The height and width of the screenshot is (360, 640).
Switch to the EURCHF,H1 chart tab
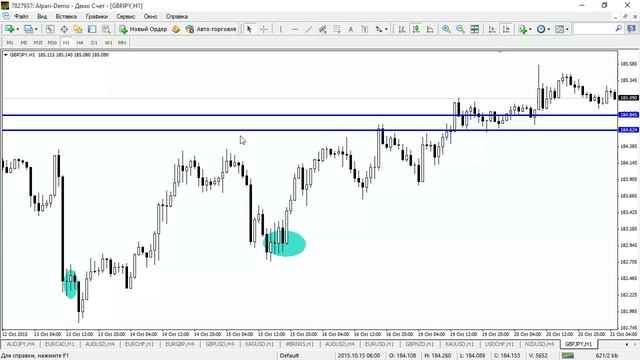[x=140, y=344]
